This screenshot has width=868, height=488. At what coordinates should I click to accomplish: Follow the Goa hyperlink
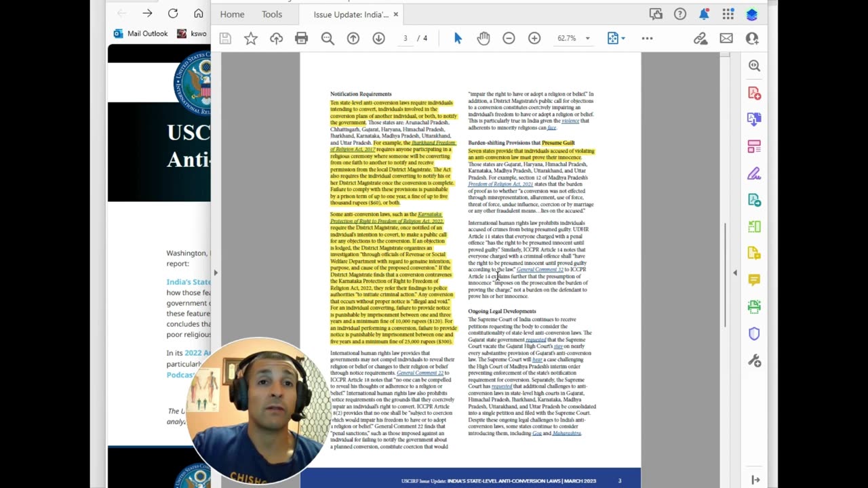(537, 433)
